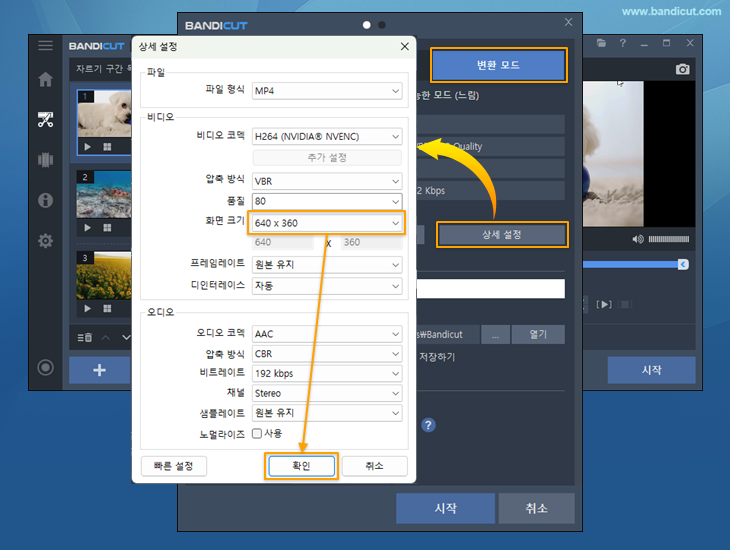Image resolution: width=730 pixels, height=550 pixels.
Task: Click the blue help question mark circle
Action: pos(428,425)
